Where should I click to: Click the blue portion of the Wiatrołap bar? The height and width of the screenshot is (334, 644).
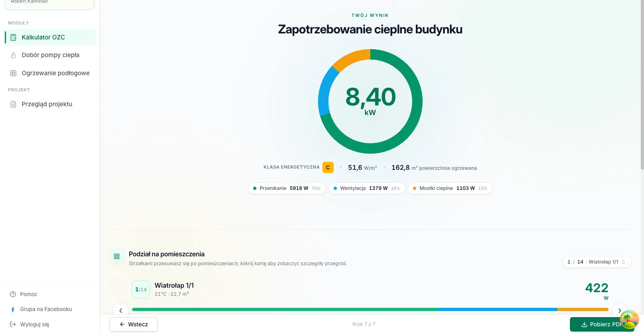[x=497, y=309]
